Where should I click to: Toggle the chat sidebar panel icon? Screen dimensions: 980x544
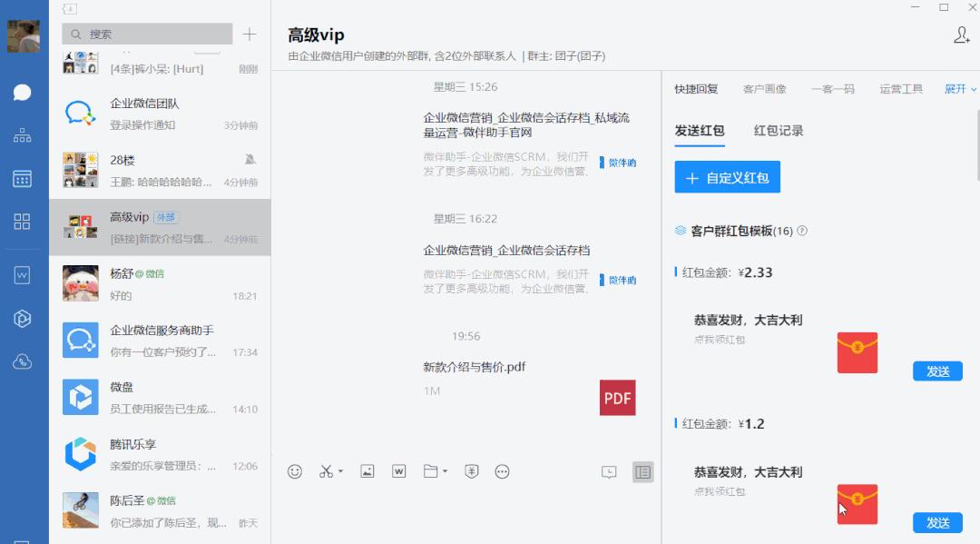[642, 472]
